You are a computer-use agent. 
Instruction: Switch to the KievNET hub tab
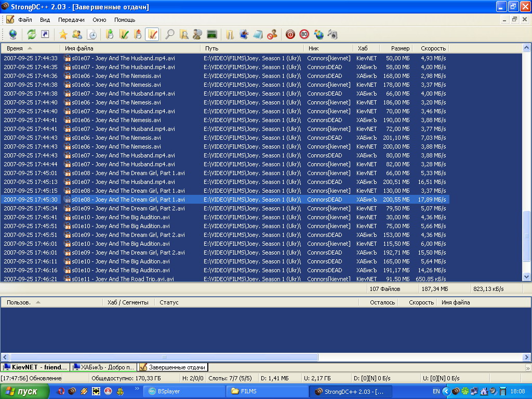tap(35, 367)
